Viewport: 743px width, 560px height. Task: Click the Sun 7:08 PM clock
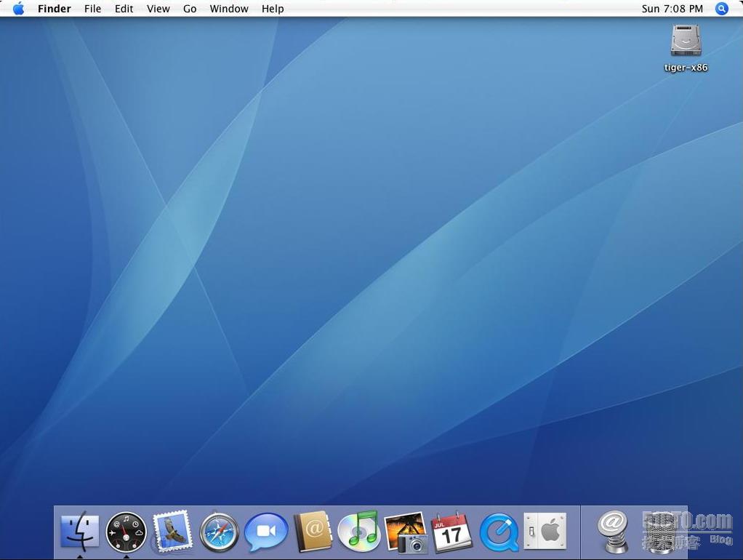[672, 9]
